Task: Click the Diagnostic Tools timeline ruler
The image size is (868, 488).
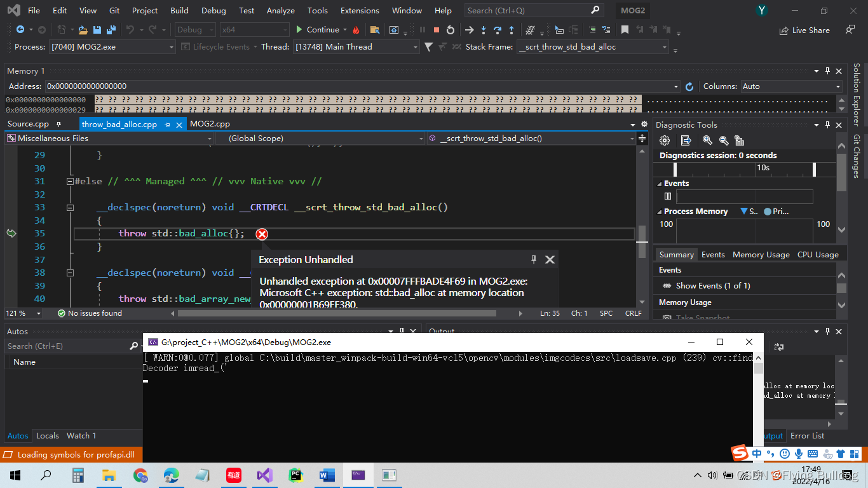Action: coord(744,169)
